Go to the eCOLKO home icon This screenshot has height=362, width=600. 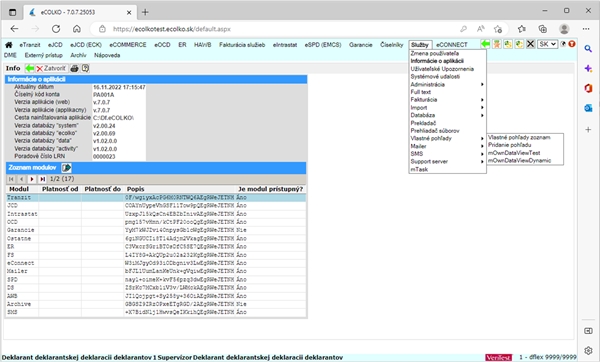click(8, 45)
